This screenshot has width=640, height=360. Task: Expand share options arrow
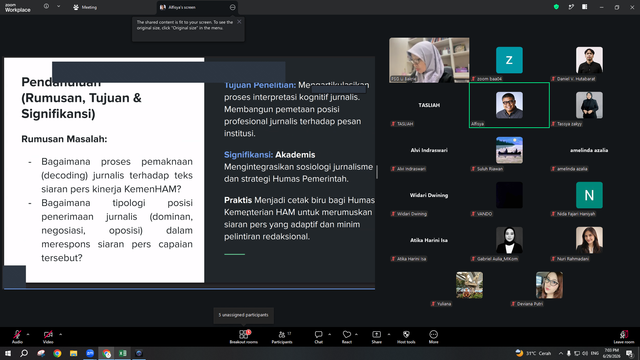pos(389,334)
